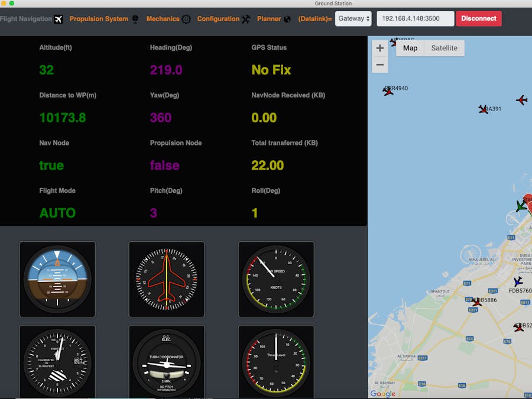The image size is (532, 399).
Task: Click the flight mode value AUTO
Action: (x=57, y=213)
